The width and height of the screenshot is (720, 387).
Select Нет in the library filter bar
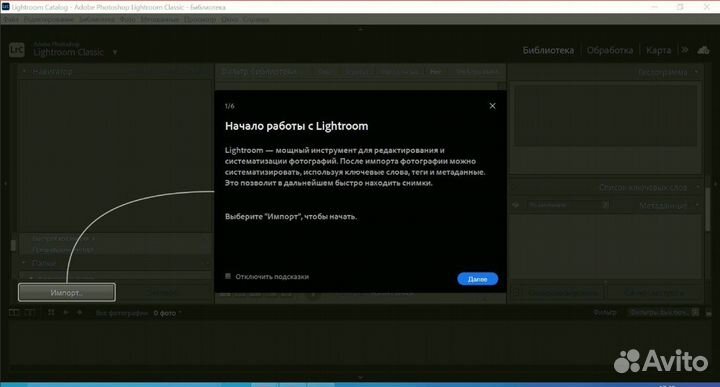point(434,72)
